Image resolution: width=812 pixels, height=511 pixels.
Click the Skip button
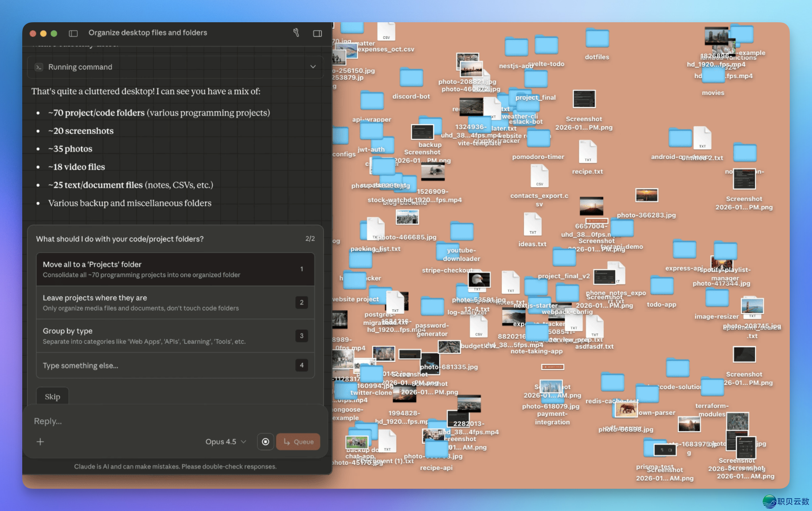click(53, 396)
